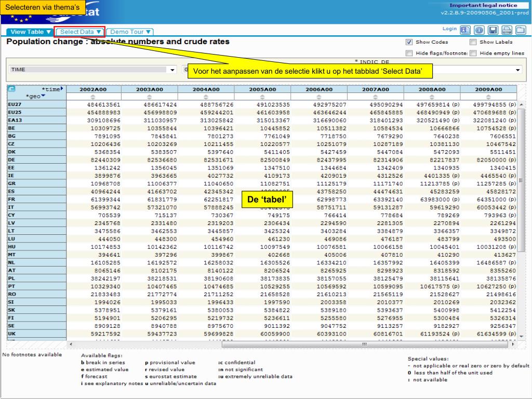Click the horizontal scrollbar under the table

(364, 344)
